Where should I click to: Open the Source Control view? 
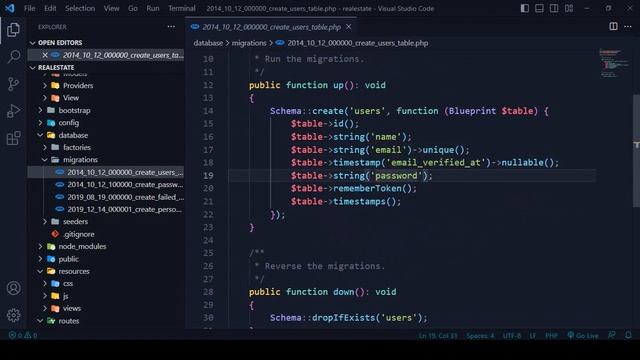tap(13, 84)
